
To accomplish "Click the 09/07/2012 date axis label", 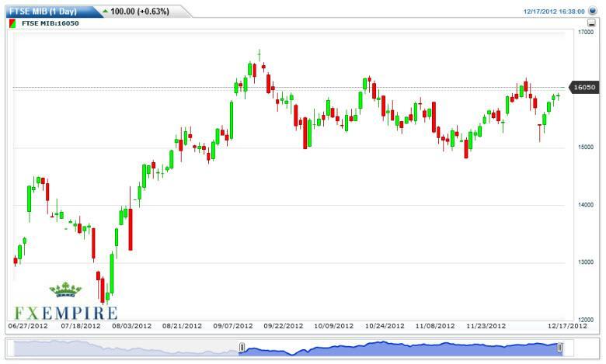I will click(x=233, y=326).
